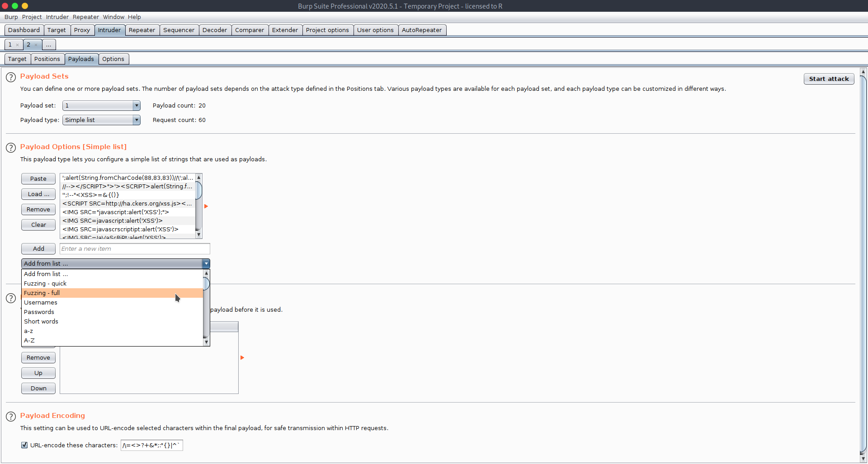Switch to the Comparer tab
The width and height of the screenshot is (868, 464).
[250, 30]
